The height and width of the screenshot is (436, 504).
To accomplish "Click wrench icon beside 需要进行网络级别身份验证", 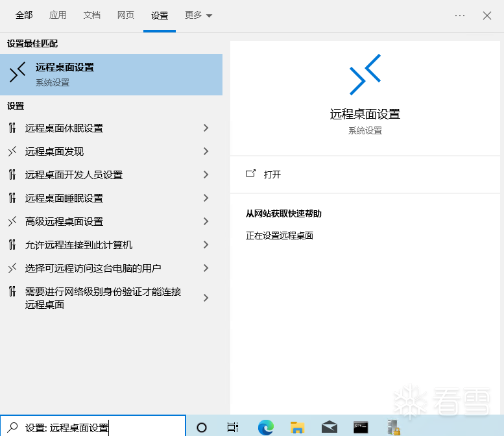I will click(x=12, y=291).
